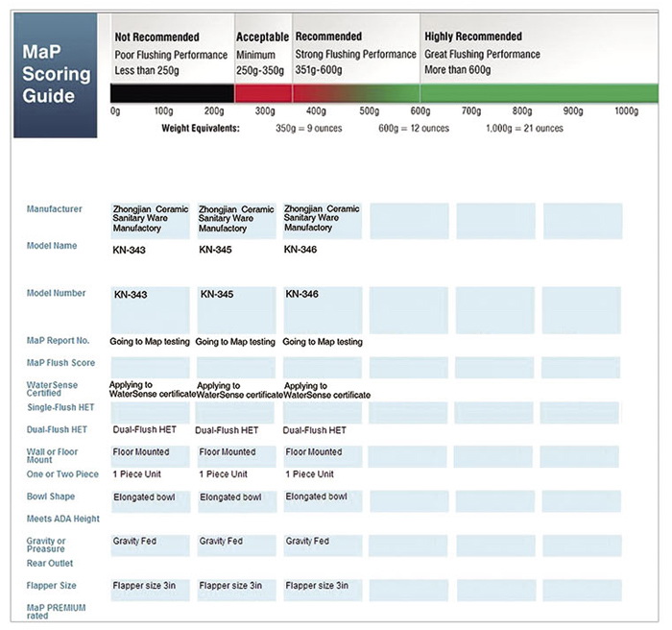Click the black segment of score bar

click(x=172, y=93)
